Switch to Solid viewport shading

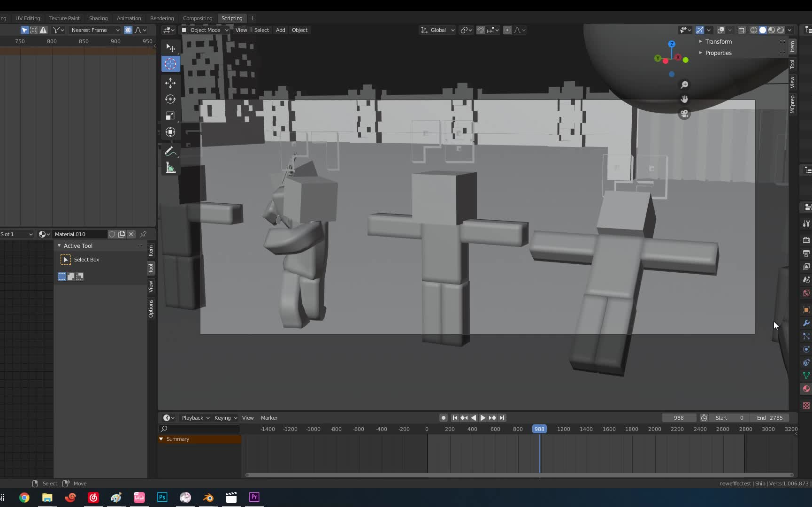763,30
